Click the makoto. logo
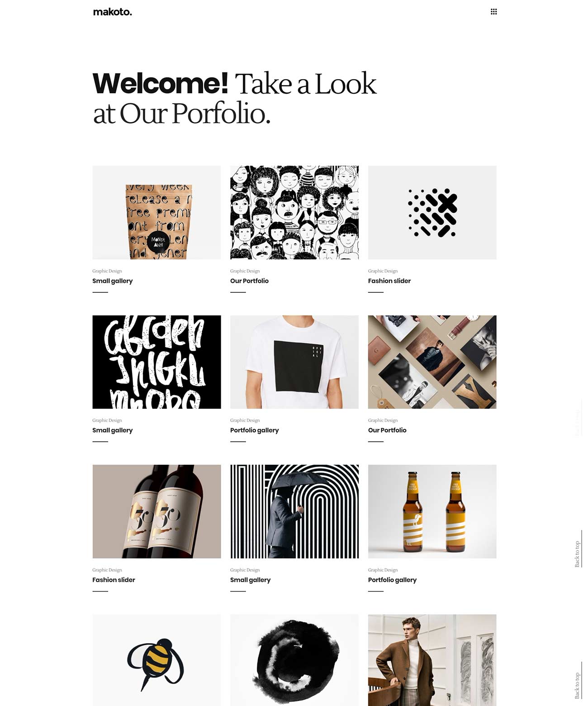This screenshot has width=588, height=706. (x=113, y=12)
